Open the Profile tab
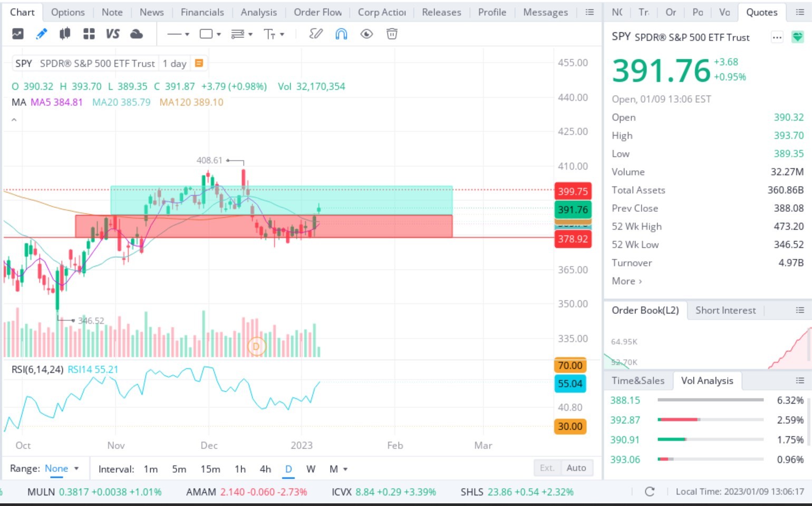Viewport: 812px width, 506px height. tap(492, 12)
